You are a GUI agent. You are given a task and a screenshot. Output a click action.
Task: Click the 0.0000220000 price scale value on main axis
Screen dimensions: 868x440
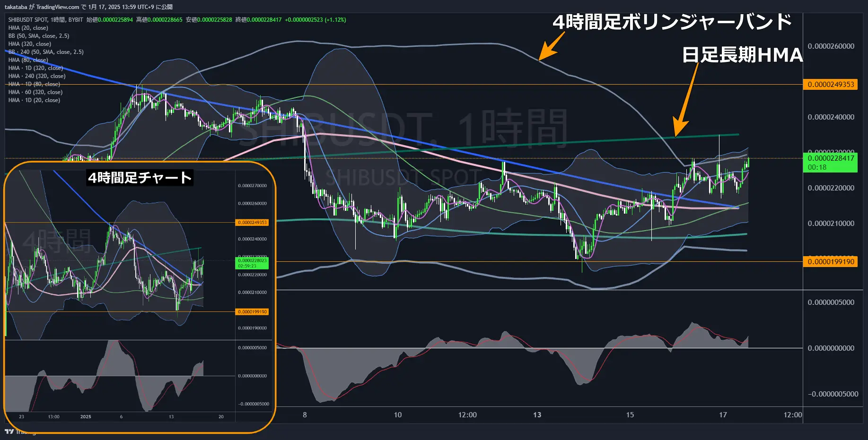pos(831,188)
